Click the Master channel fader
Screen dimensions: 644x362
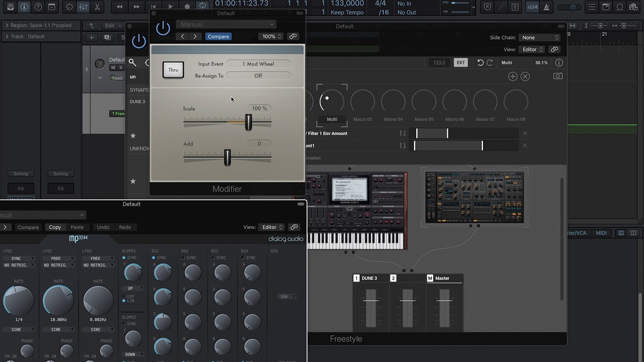[x=444, y=308]
